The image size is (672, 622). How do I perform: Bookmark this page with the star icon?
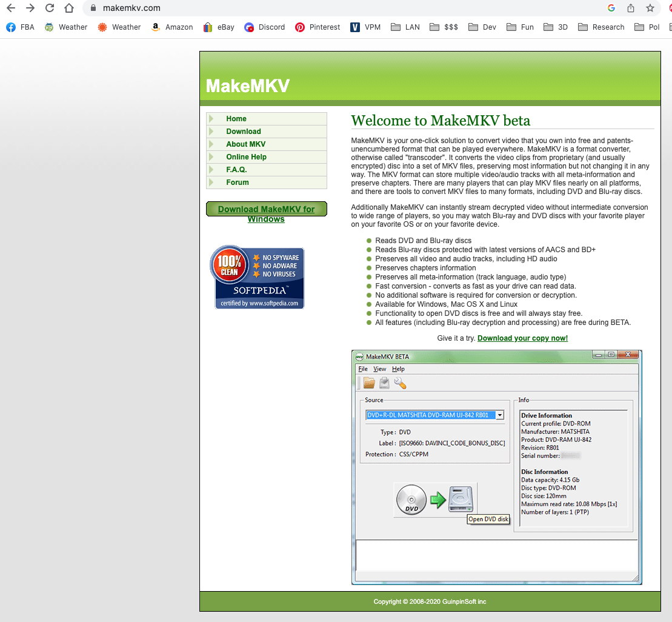coord(650,8)
